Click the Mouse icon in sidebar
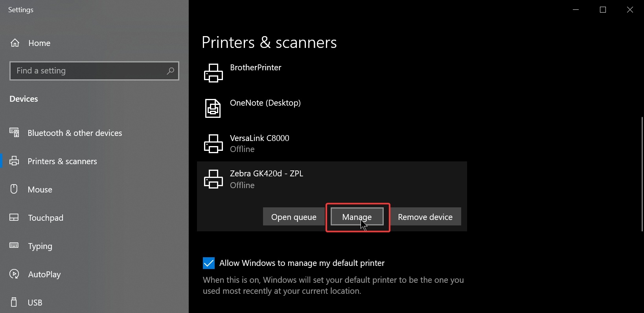 (x=14, y=189)
